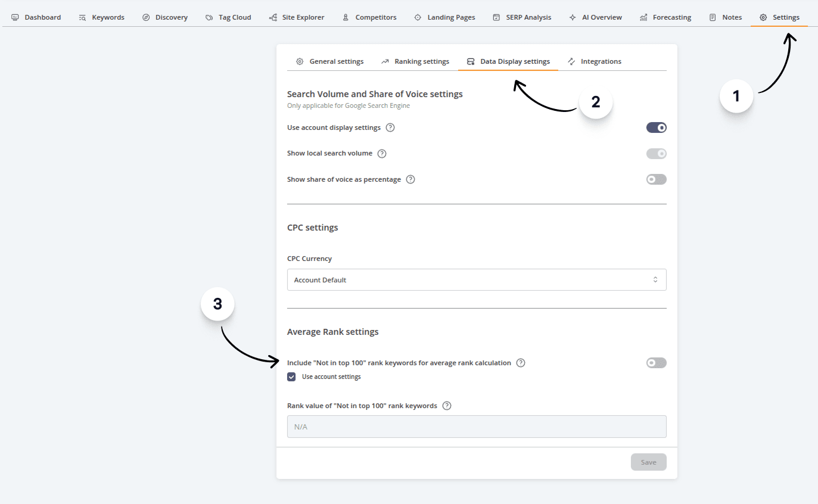Image resolution: width=818 pixels, height=504 pixels.
Task: Click the Save button
Action: 649,462
